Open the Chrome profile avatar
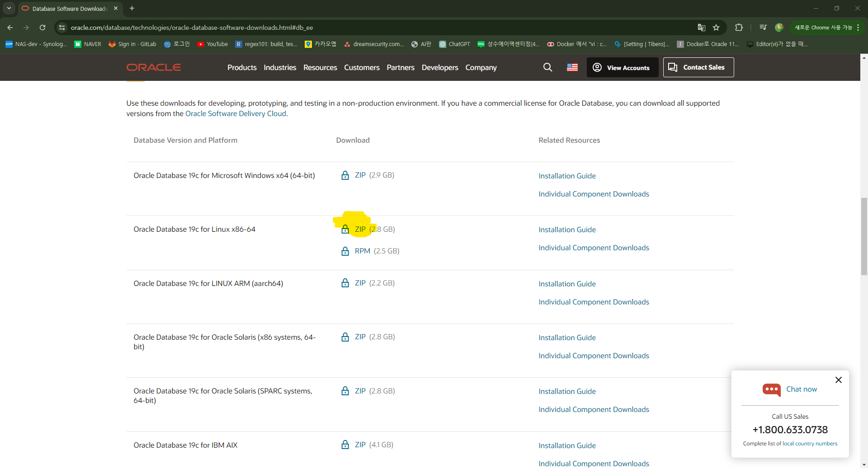Viewport: 868px width, 468px height. (x=779, y=28)
